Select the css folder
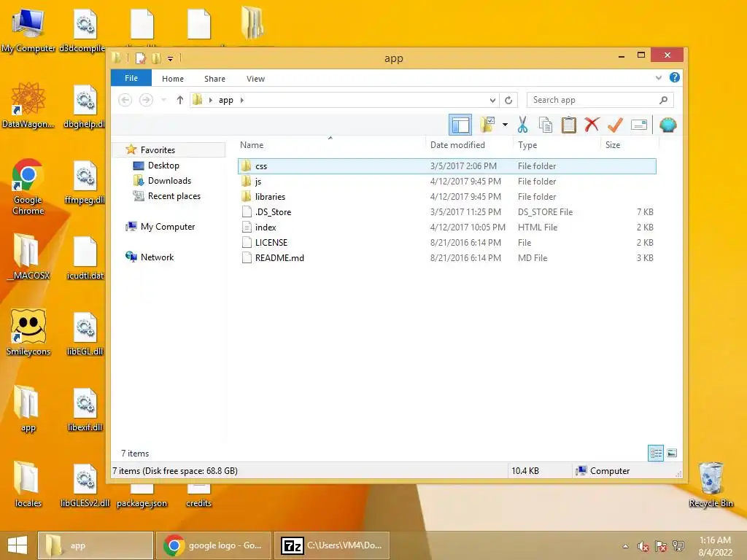Screen dimensions: 747x560 click(447, 166)
